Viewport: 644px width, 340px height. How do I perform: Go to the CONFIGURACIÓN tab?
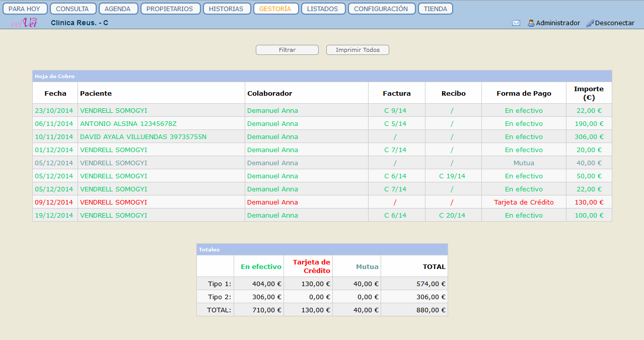point(381,9)
